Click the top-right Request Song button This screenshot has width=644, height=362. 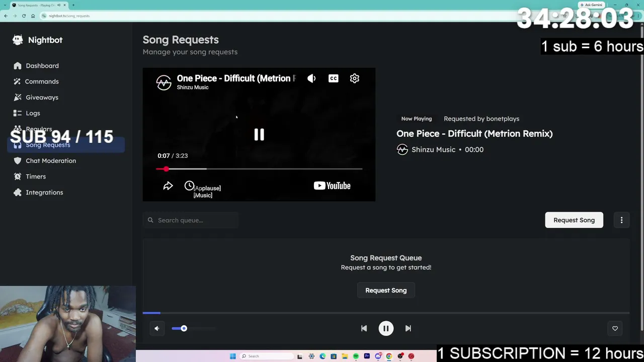[x=574, y=220]
